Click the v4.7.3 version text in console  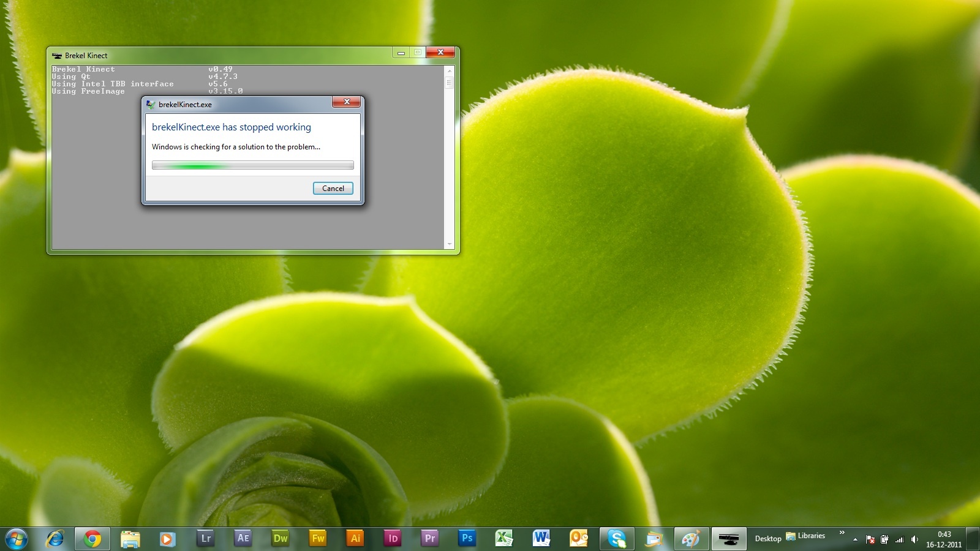click(223, 77)
